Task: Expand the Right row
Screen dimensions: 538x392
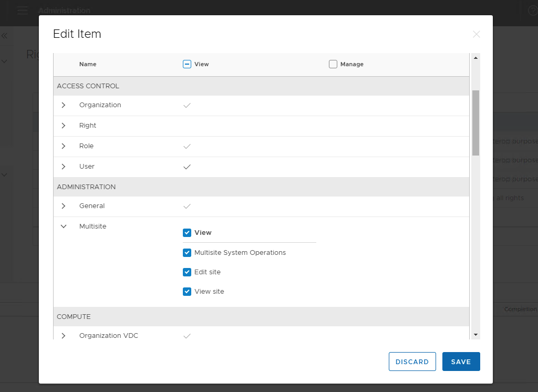Action: coord(64,126)
